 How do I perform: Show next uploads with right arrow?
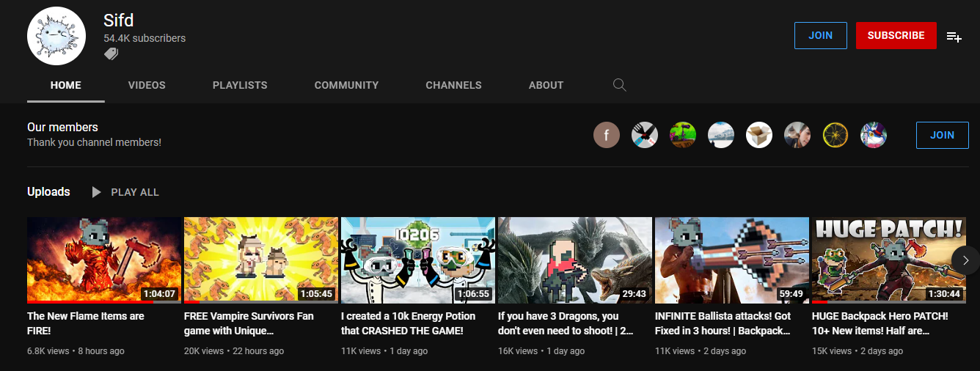click(965, 260)
